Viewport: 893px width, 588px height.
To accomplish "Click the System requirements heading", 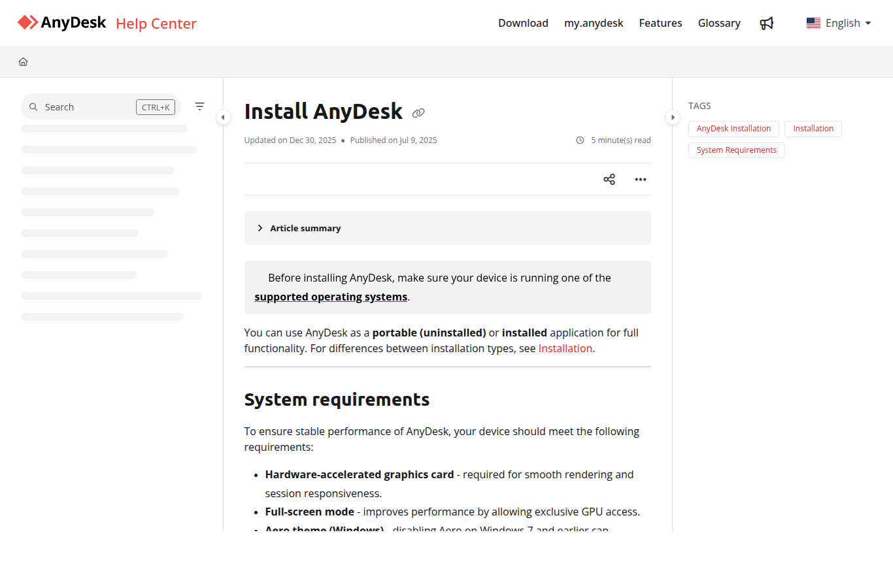I will tap(337, 399).
